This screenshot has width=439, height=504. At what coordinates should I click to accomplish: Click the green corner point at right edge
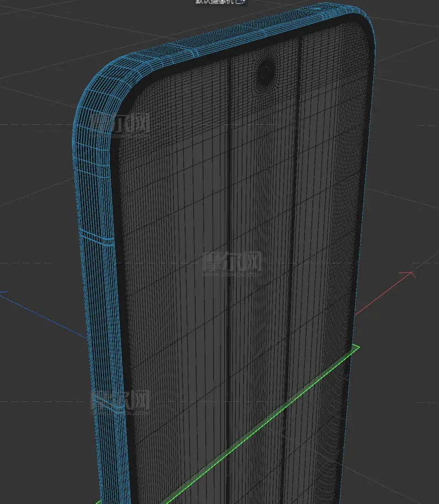coord(357,347)
